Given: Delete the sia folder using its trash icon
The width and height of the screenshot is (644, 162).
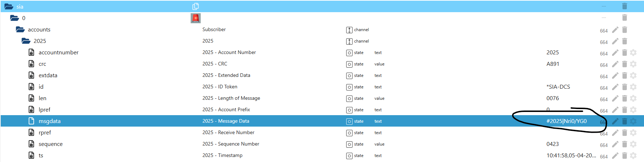Looking at the screenshot, I should [625, 6].
